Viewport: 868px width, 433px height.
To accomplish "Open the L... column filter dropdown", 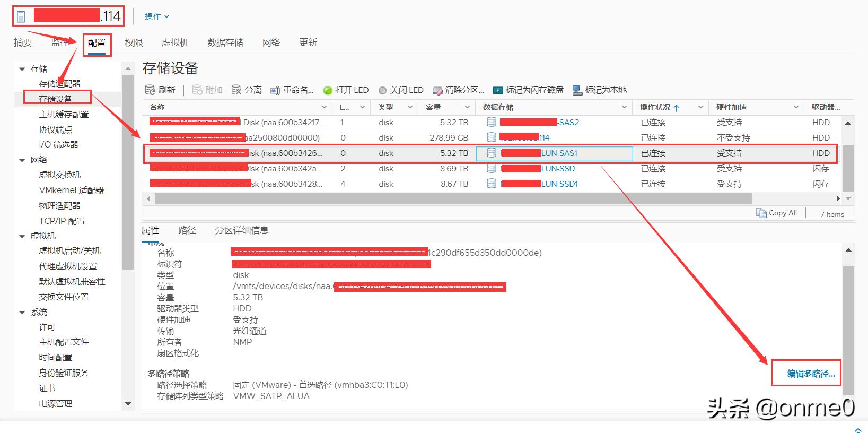I will tap(363, 107).
